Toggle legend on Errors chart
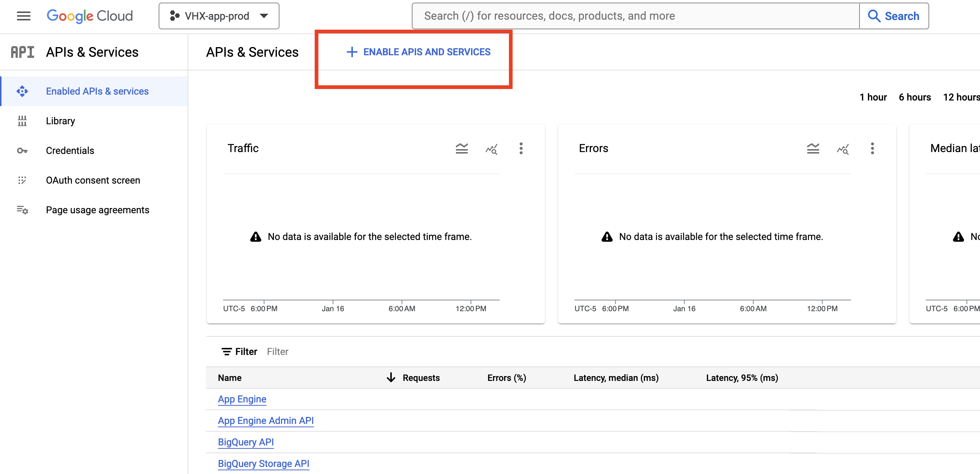The image size is (980, 474). point(812,148)
